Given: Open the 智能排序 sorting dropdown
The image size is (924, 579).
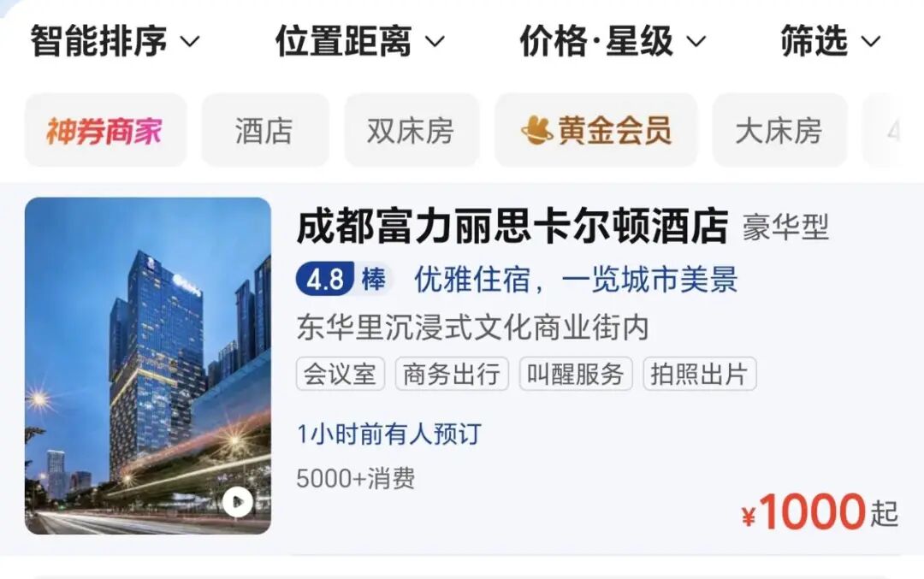Looking at the screenshot, I should pyautogui.click(x=115, y=41).
